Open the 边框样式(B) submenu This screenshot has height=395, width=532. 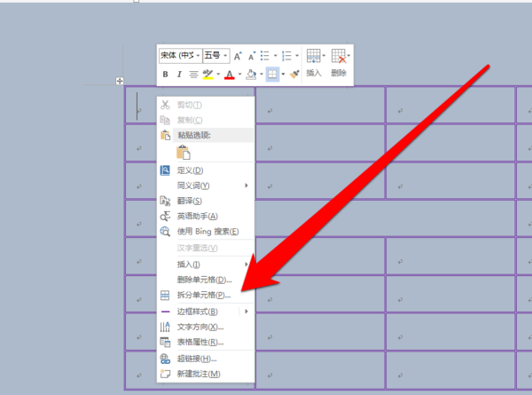tap(206, 312)
